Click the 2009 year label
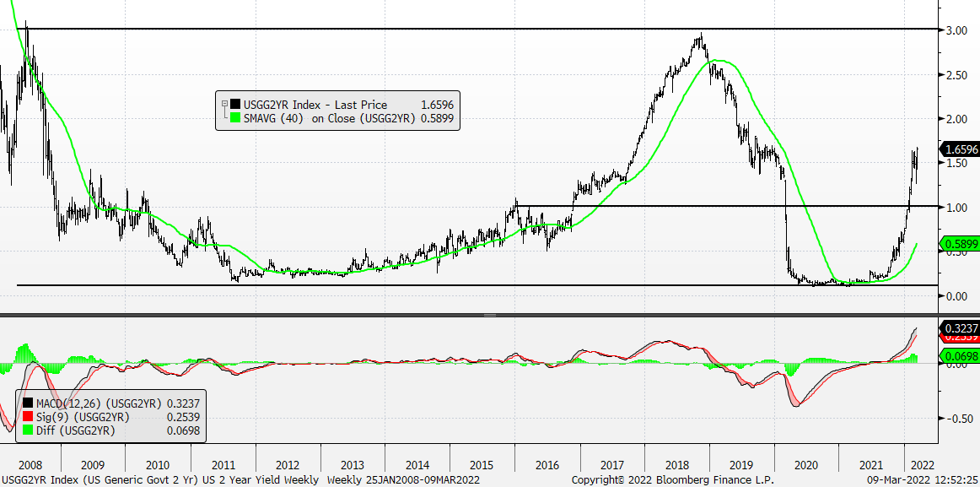Screen dimensions: 980x487 click(93, 465)
